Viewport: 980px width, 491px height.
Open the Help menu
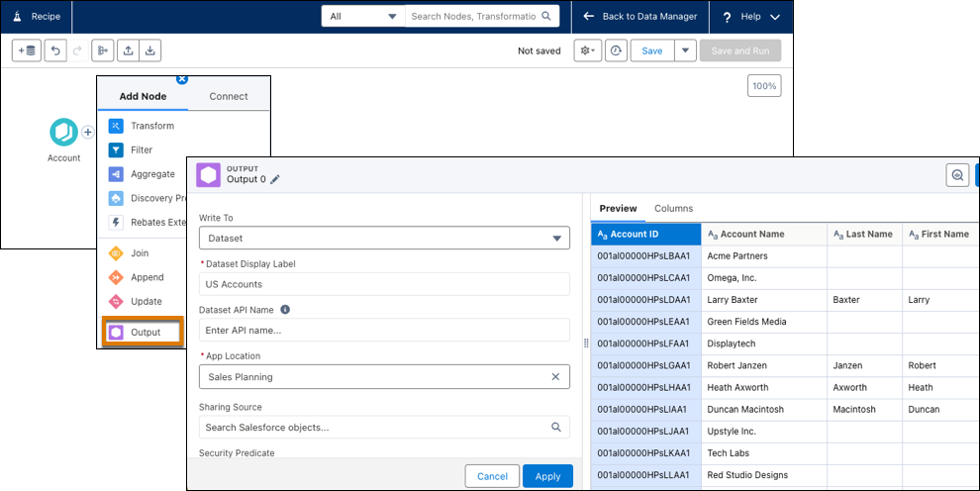click(x=751, y=16)
